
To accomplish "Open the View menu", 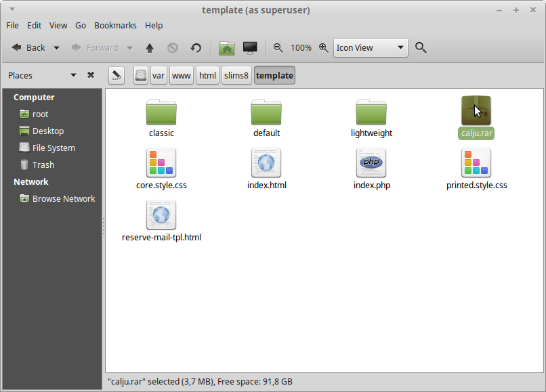I will pos(58,26).
